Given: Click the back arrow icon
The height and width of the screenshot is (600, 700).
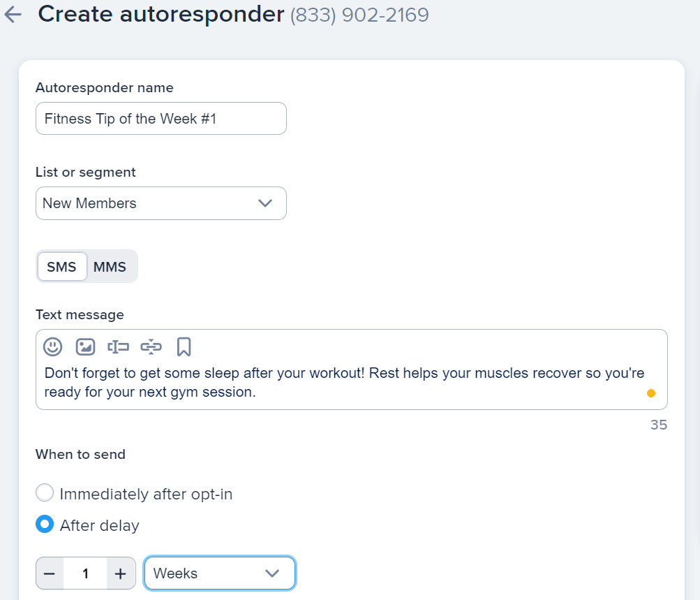Looking at the screenshot, I should pyautogui.click(x=13, y=15).
